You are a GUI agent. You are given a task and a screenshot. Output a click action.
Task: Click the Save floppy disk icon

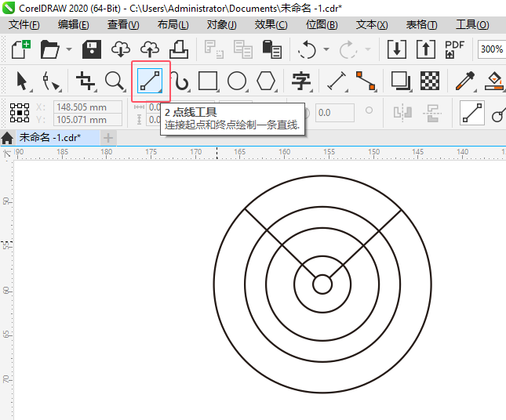coord(92,49)
